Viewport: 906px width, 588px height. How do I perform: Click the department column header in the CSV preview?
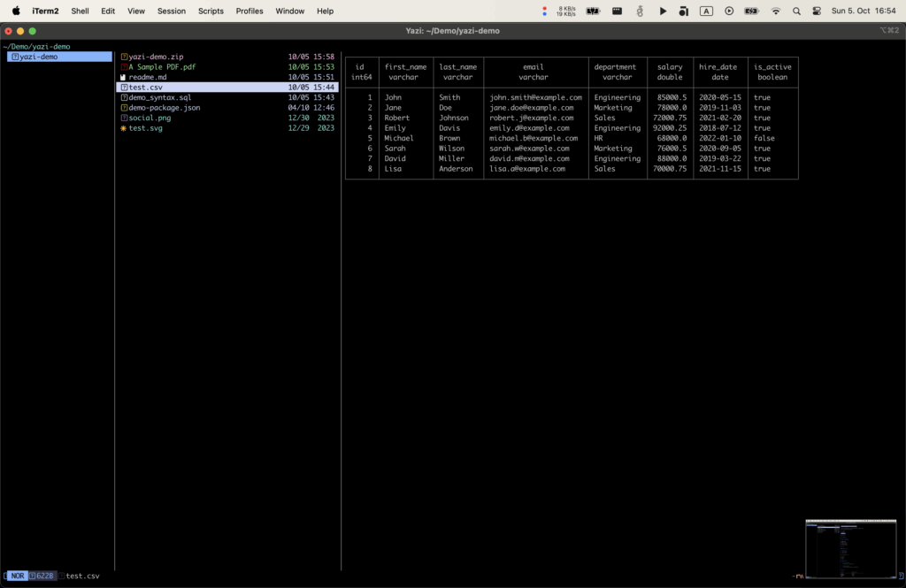pyautogui.click(x=616, y=66)
